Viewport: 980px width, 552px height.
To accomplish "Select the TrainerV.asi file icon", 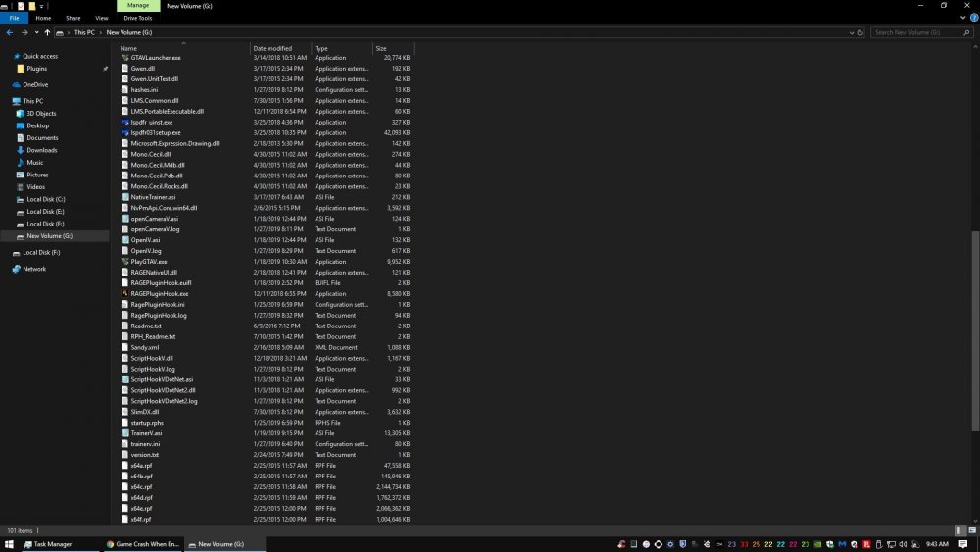I will 125,433.
